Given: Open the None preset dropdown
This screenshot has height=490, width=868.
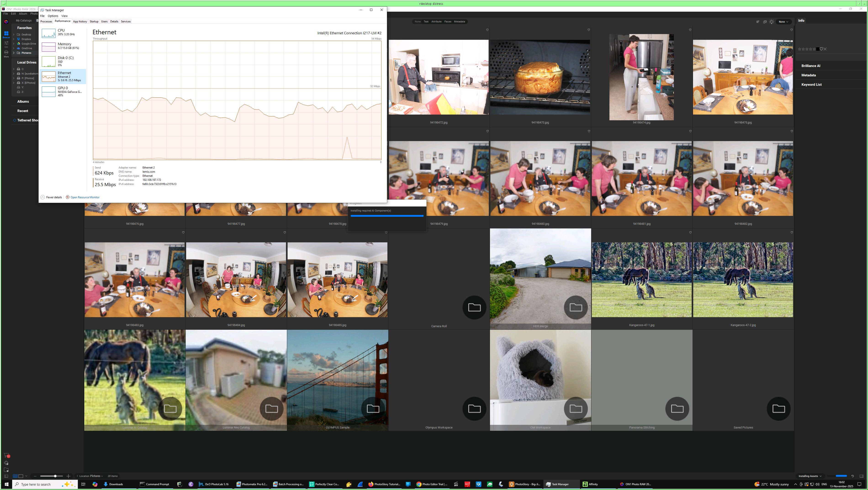Looking at the screenshot, I should pyautogui.click(x=783, y=21).
